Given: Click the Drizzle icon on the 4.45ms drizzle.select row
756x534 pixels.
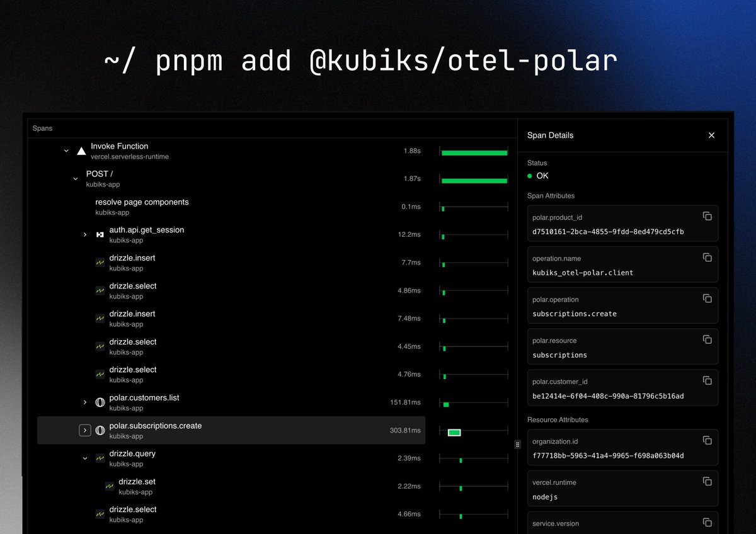Looking at the screenshot, I should [x=100, y=346].
